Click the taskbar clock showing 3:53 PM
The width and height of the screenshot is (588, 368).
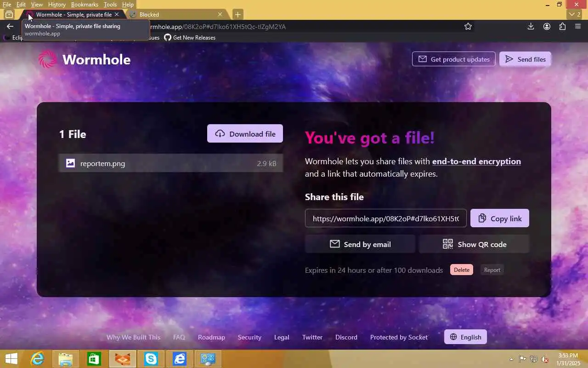pos(568,359)
